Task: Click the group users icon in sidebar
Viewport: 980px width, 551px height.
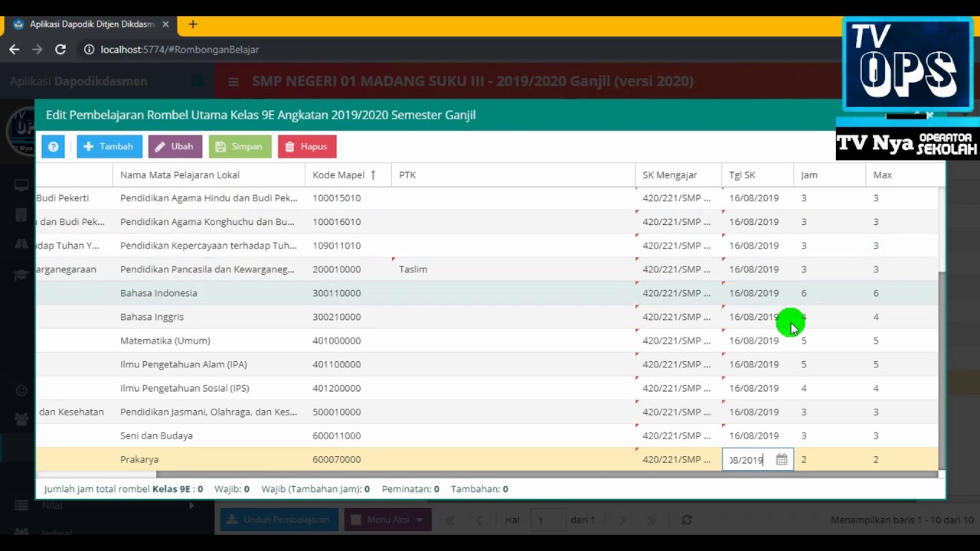Action: coord(21,419)
